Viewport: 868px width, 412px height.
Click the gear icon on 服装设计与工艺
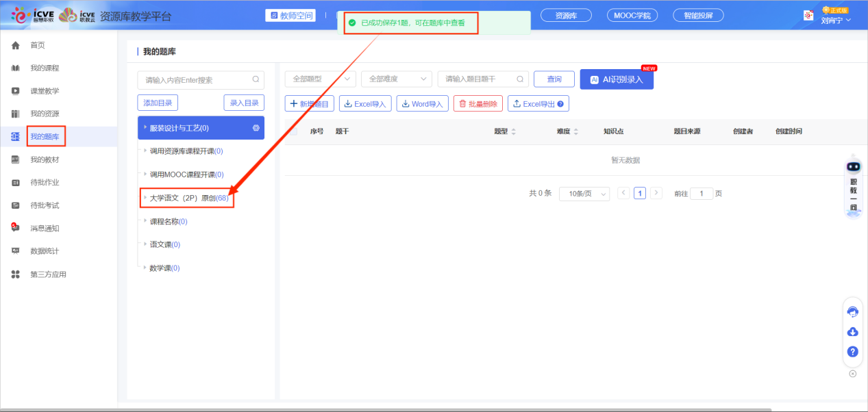point(255,127)
